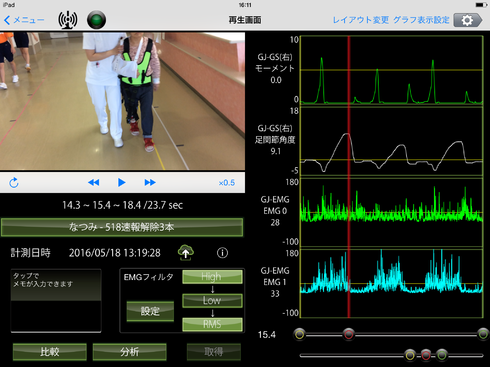
Task: Tap the GJ-EMG EMG 0 green graph
Action: pyautogui.click(x=392, y=212)
